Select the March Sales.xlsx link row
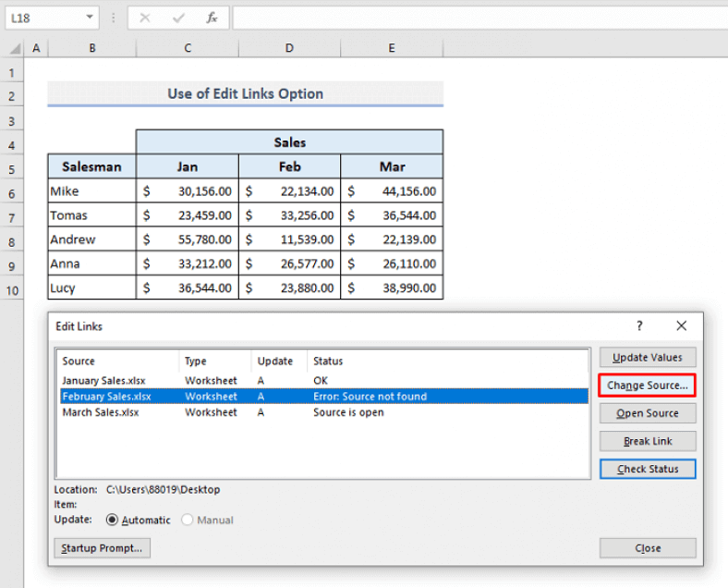728x588 pixels. point(101,412)
